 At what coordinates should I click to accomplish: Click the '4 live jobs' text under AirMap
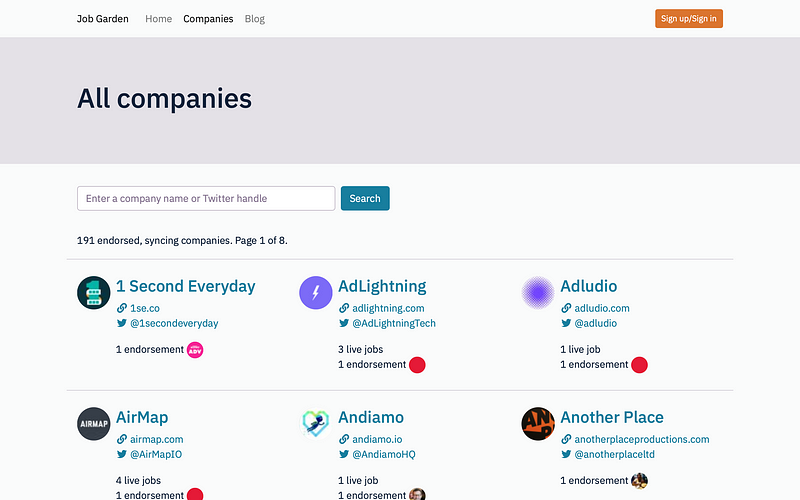point(138,481)
